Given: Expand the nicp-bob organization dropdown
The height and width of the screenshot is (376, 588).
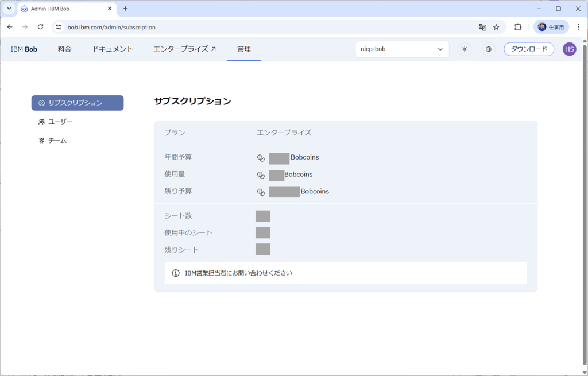Looking at the screenshot, I should point(402,49).
